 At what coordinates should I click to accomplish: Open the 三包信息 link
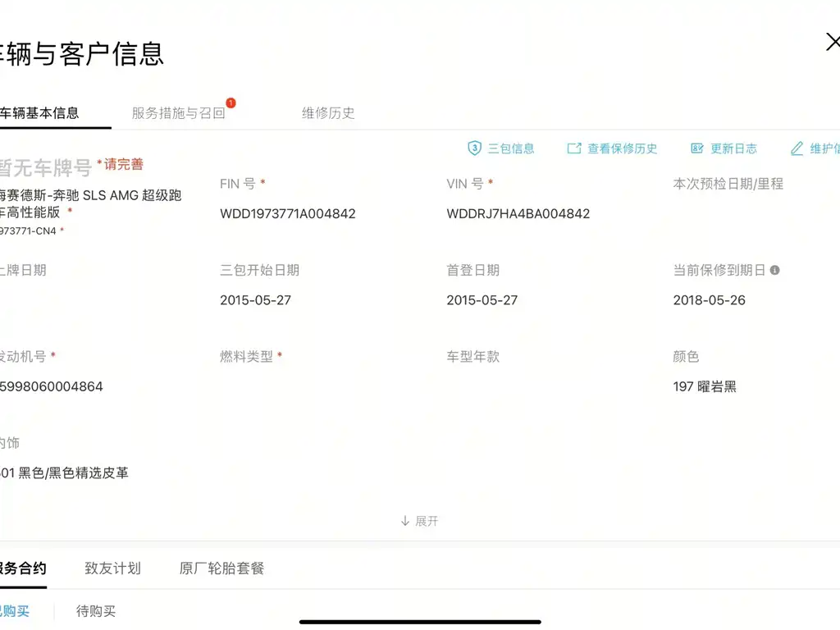(510, 148)
